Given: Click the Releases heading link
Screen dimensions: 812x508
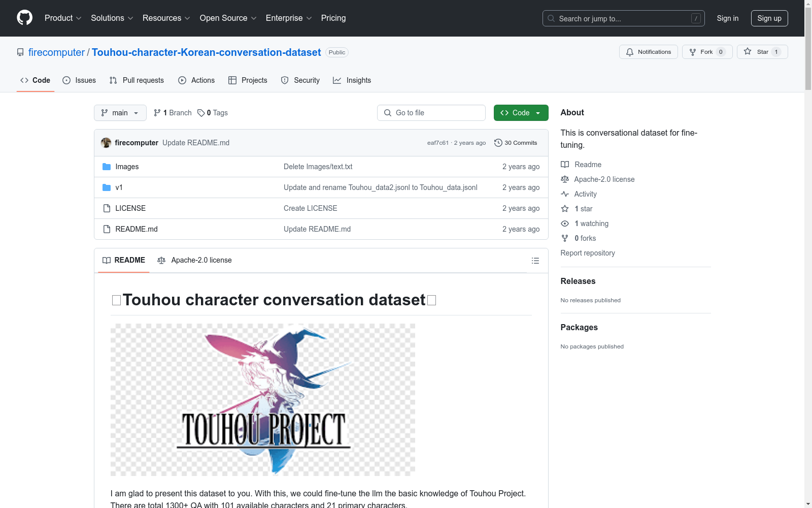Looking at the screenshot, I should (x=578, y=281).
